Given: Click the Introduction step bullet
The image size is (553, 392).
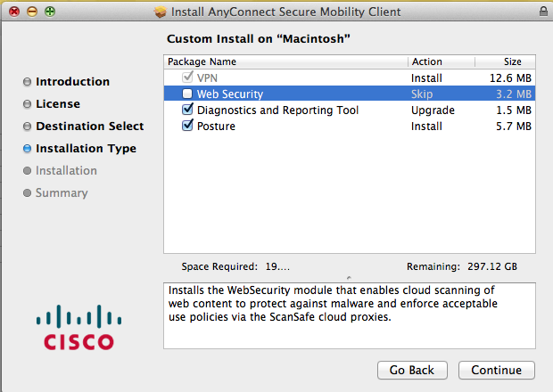Looking at the screenshot, I should click(x=28, y=82).
